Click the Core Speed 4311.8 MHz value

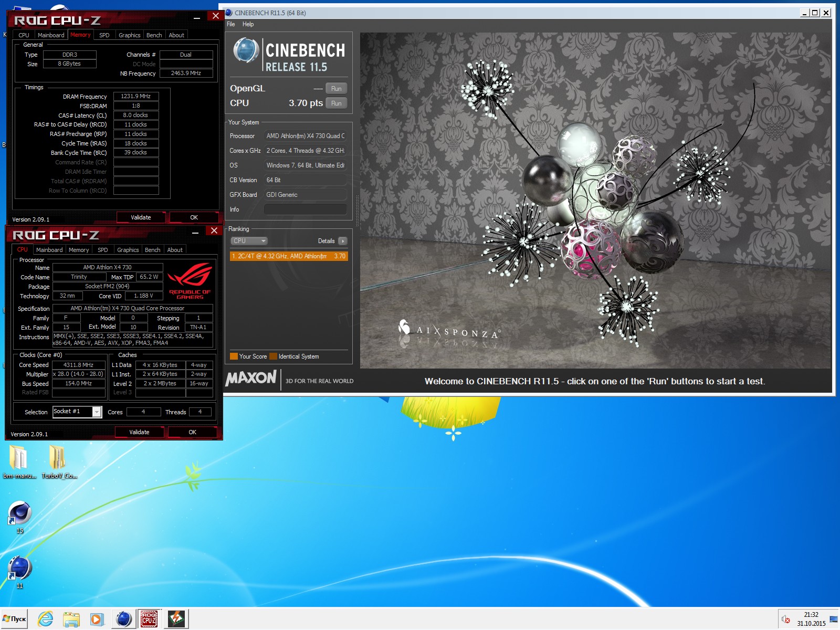[x=78, y=365]
